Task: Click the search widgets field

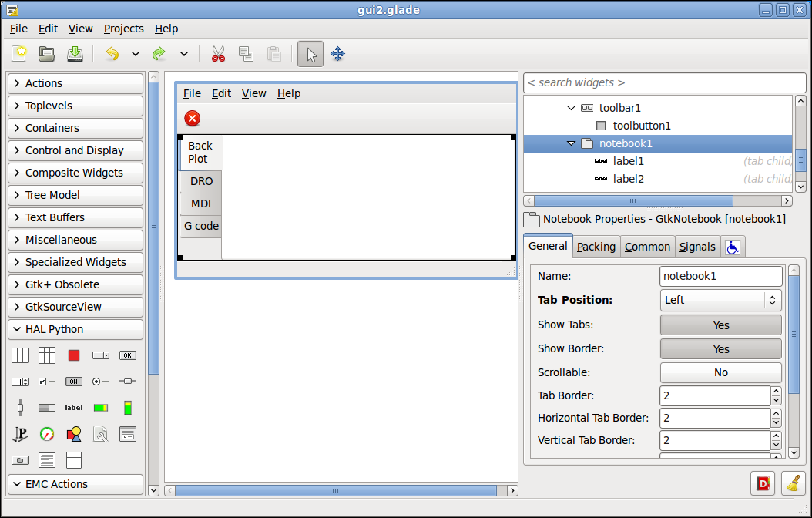Action: pos(664,83)
